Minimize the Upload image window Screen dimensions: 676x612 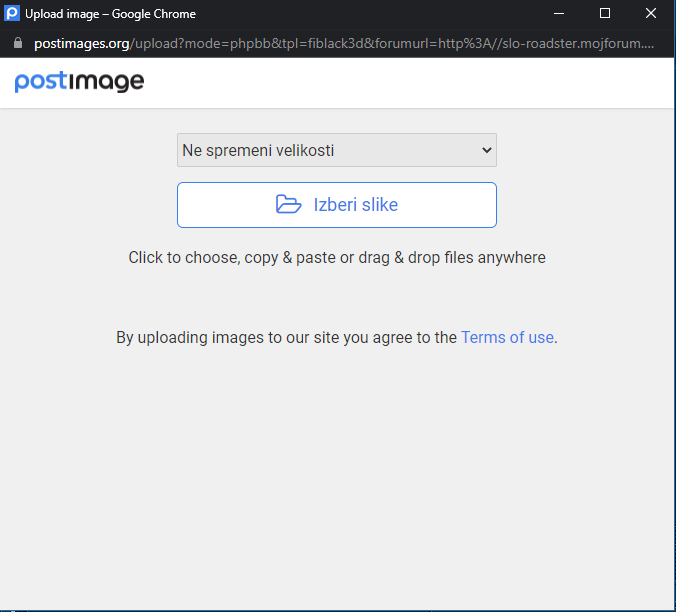559,13
